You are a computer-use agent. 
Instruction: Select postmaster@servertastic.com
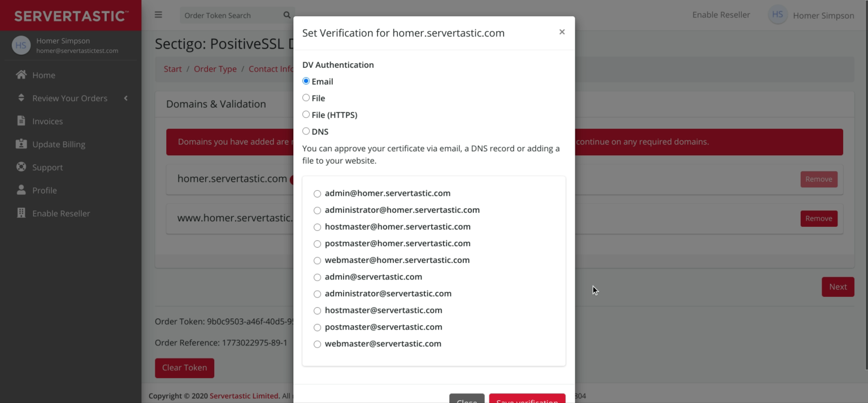317,327
